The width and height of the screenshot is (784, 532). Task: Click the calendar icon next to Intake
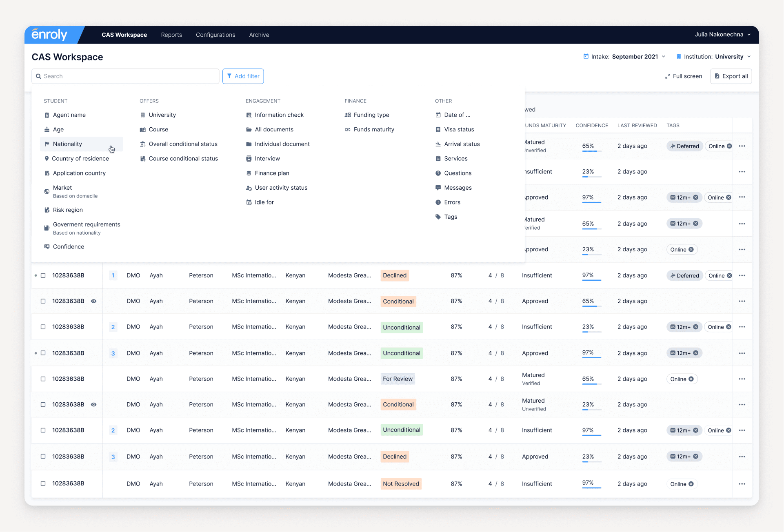pos(586,56)
